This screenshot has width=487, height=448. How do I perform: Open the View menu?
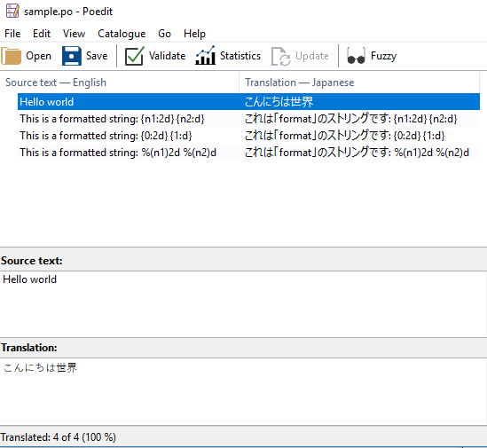[74, 34]
